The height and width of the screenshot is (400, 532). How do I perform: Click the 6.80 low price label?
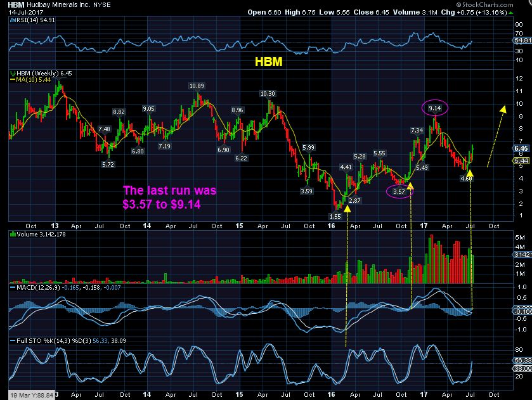tap(138, 152)
